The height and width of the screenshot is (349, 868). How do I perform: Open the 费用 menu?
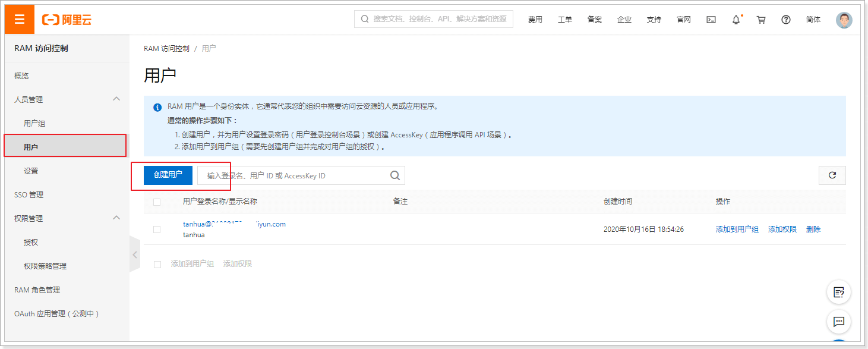[535, 19]
